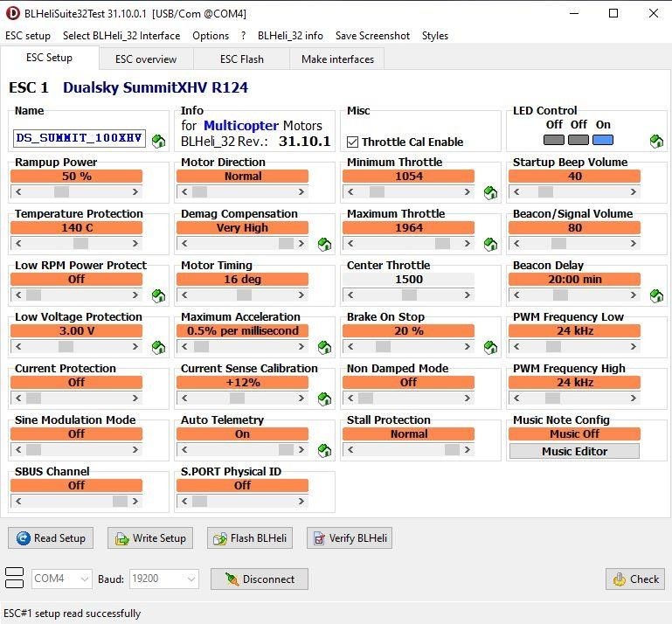Open the Music Editor button
Screen dimensions: 672x624
[574, 451]
